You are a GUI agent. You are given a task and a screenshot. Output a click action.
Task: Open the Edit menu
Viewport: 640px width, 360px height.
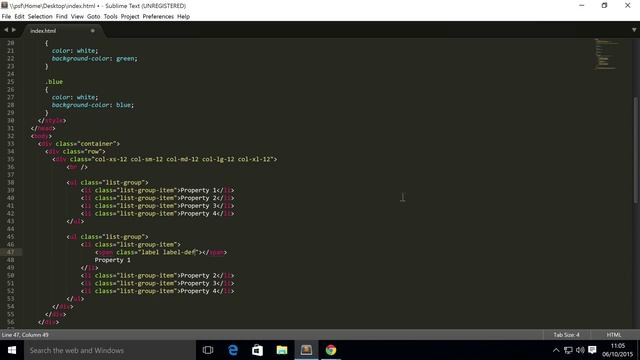click(19, 16)
